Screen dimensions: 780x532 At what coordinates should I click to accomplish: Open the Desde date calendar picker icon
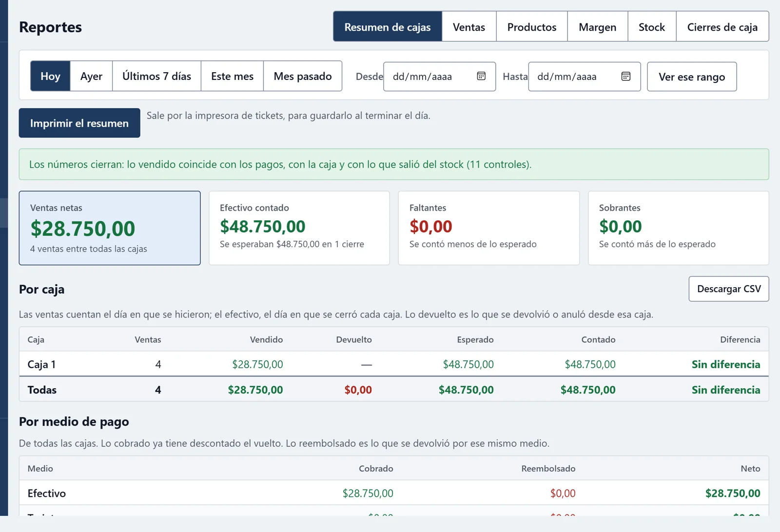click(481, 76)
